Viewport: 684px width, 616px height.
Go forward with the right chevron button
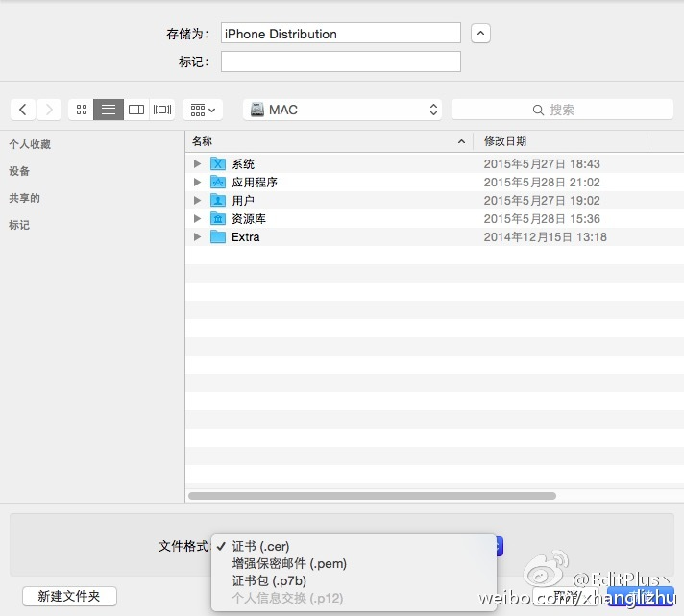(49, 110)
